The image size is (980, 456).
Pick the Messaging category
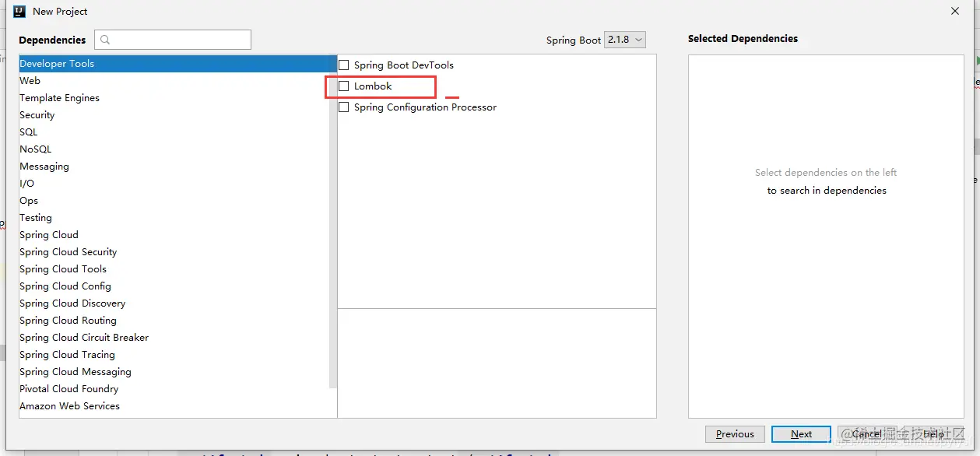(x=177, y=167)
